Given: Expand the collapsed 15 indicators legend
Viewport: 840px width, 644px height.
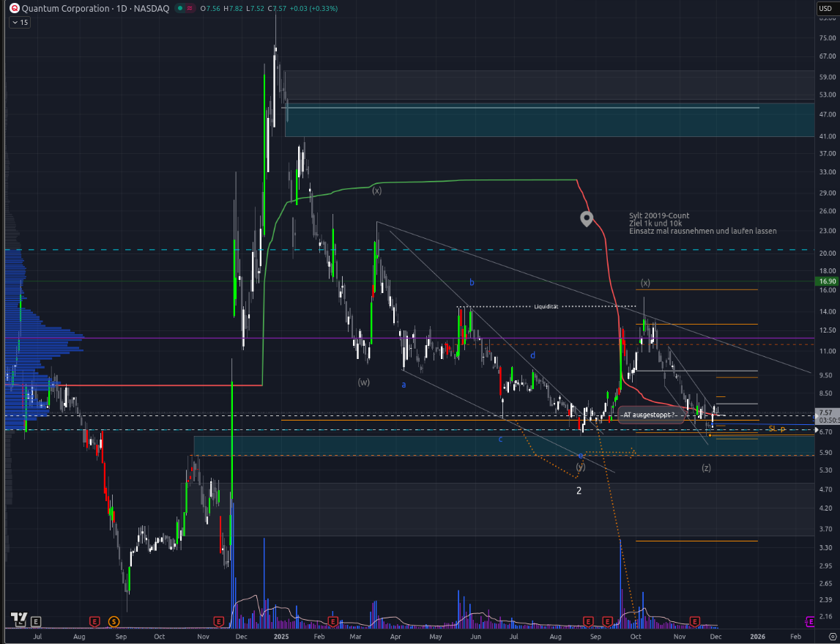Looking at the screenshot, I should coord(20,23).
